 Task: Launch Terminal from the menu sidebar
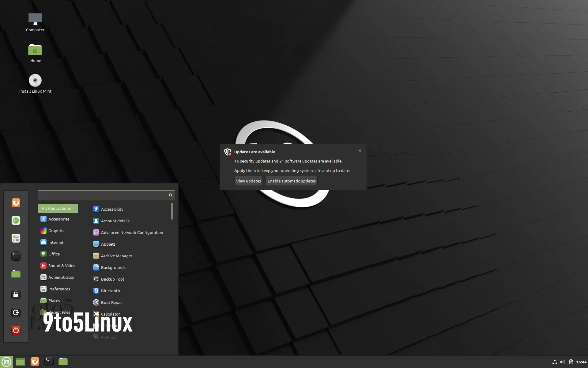tap(16, 256)
